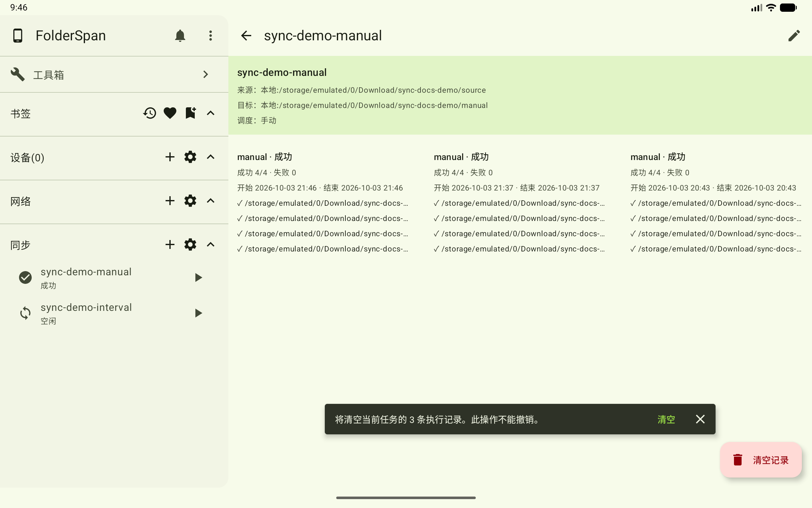Tap the wrench icon beside 工具箱

17,74
